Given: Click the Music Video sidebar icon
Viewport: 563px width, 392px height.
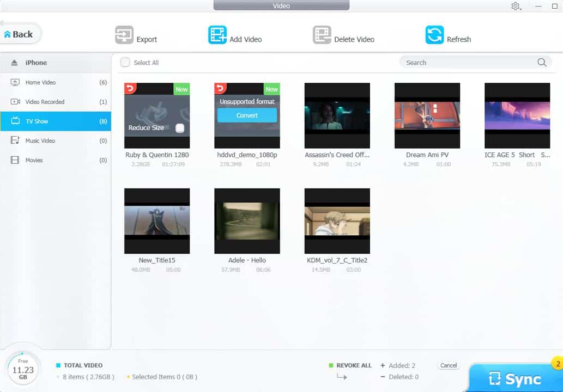Looking at the screenshot, I should point(15,140).
